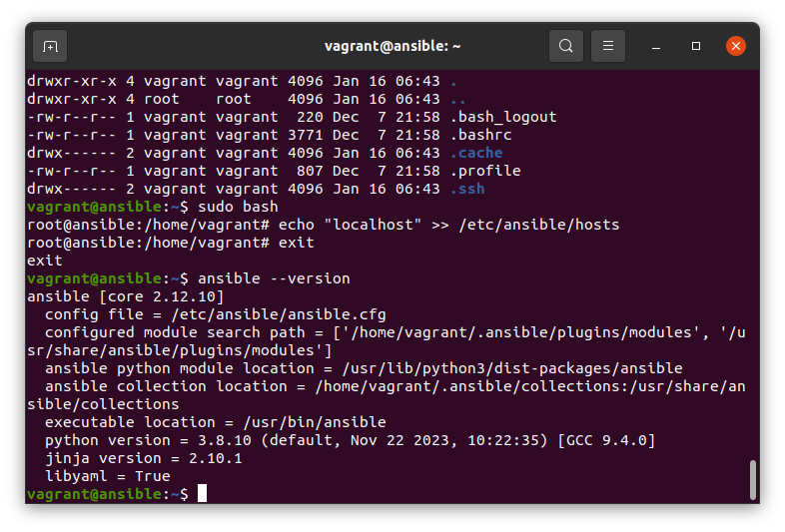Click the 'ansible --version' command text
The width and height of the screenshot is (785, 532).
[x=274, y=278]
